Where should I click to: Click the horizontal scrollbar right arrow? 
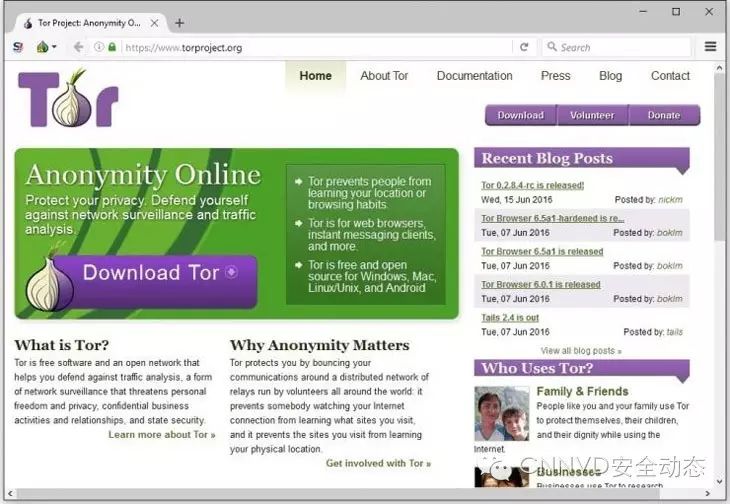[x=708, y=493]
